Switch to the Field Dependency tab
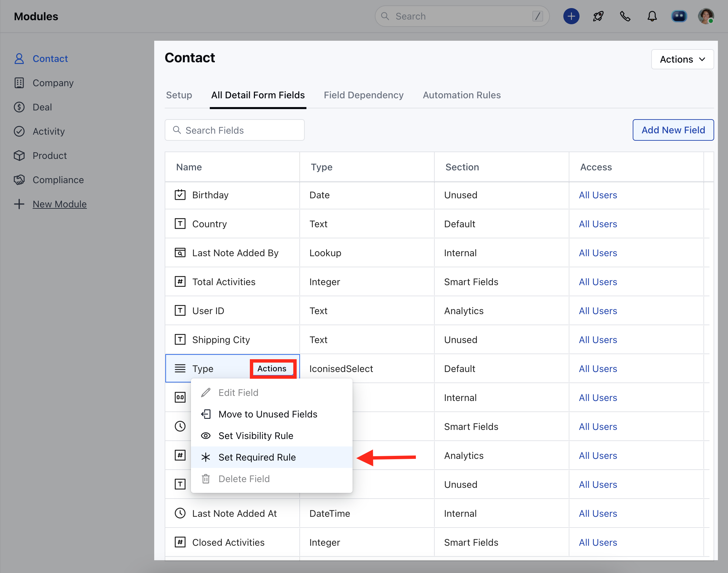 [364, 95]
